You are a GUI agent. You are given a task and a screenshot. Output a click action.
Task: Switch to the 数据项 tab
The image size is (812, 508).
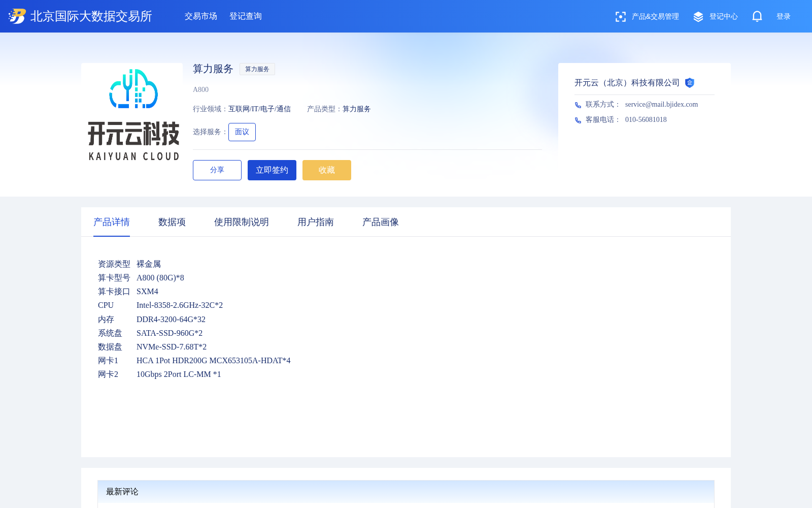point(172,222)
